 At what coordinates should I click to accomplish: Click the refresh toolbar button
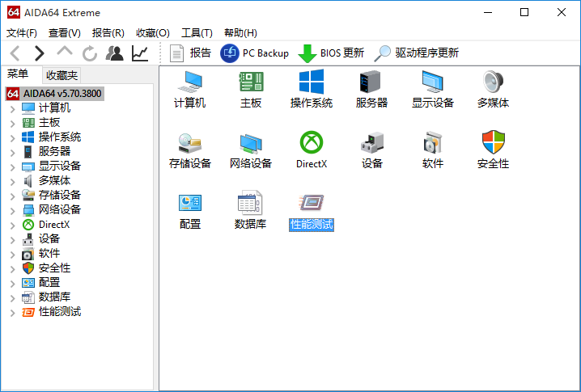coord(90,53)
